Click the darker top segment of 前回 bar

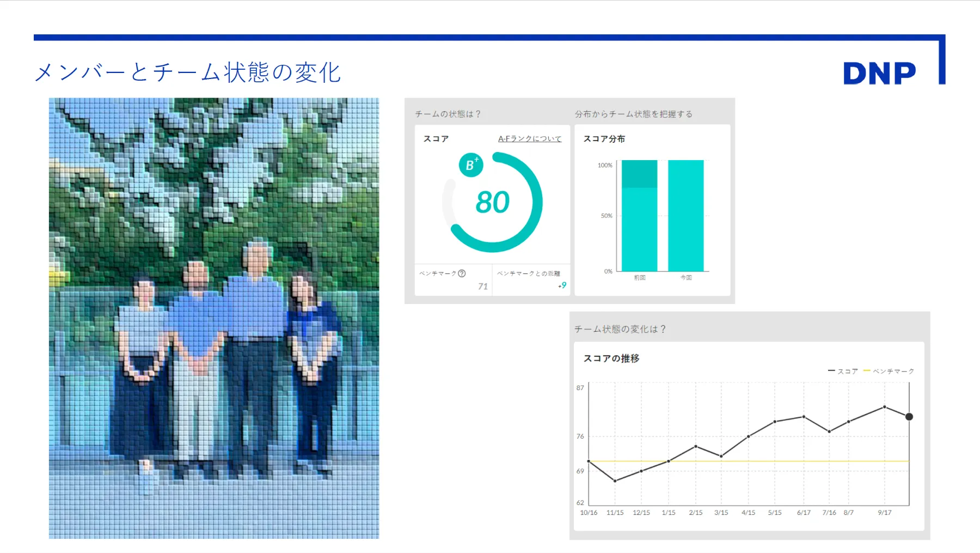coord(639,174)
